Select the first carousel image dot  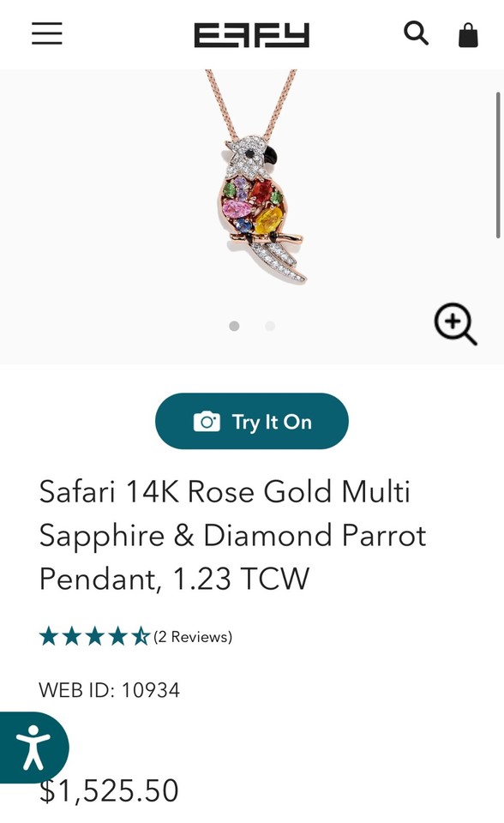(x=232, y=326)
